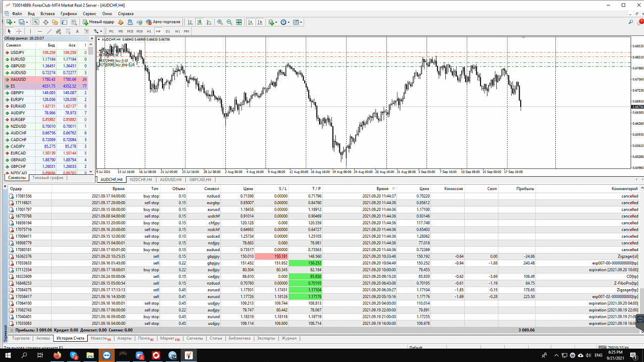
Task: Sort history by Прибыль column header
Action: [525, 189]
